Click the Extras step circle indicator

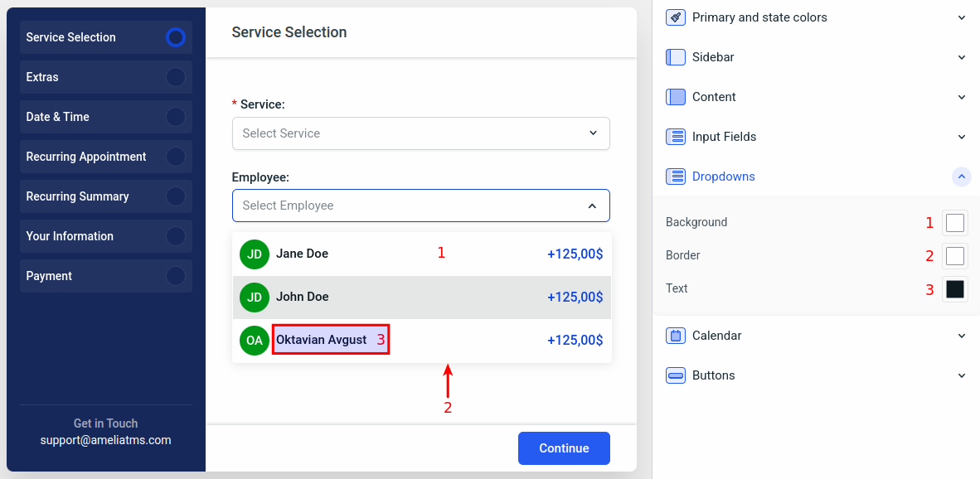pyautogui.click(x=175, y=76)
